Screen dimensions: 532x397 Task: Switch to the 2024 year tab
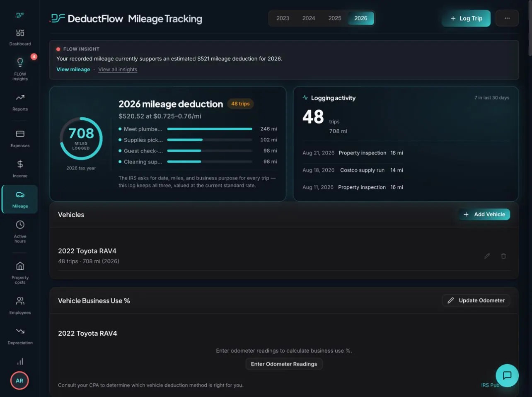click(309, 18)
